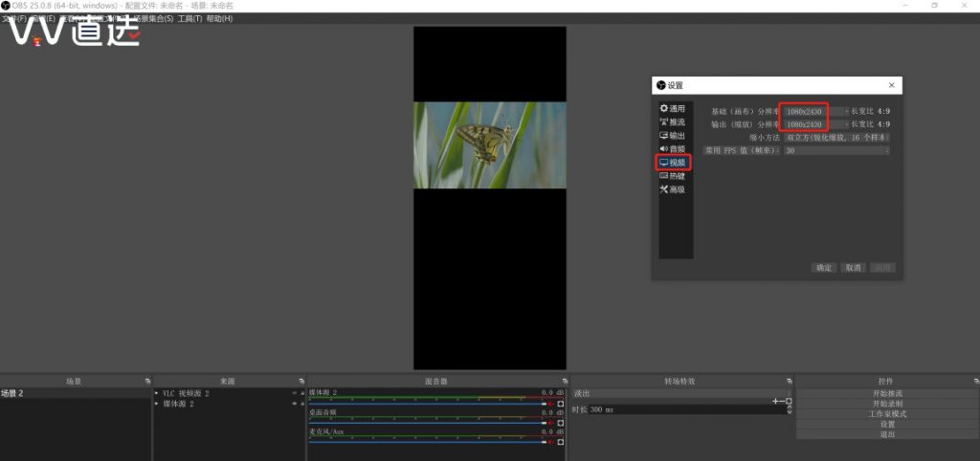980x461 pixels.
Task: Toggle visibility of VLC 视频源 2 source
Action: coord(294,393)
